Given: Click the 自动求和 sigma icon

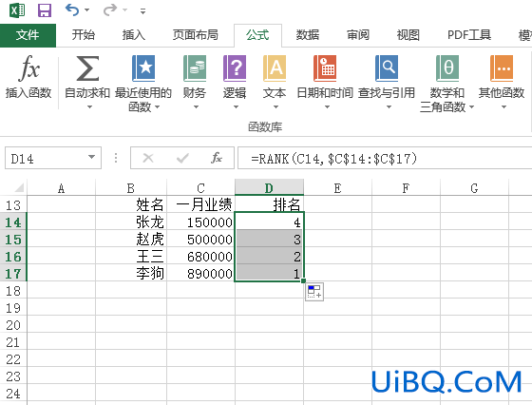Looking at the screenshot, I should [87, 68].
